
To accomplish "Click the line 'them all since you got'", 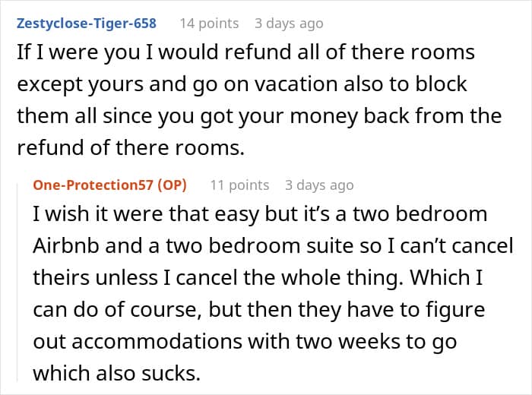I will [x=259, y=116].
